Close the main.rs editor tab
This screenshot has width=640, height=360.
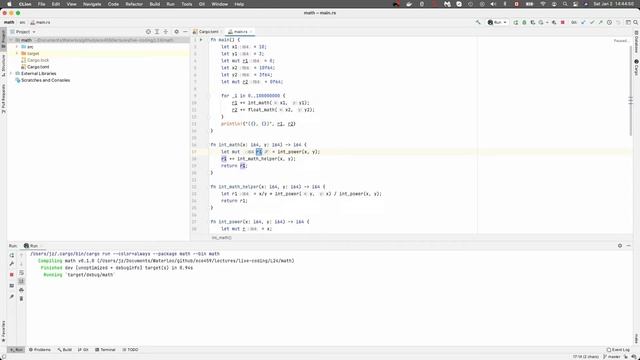(x=251, y=31)
